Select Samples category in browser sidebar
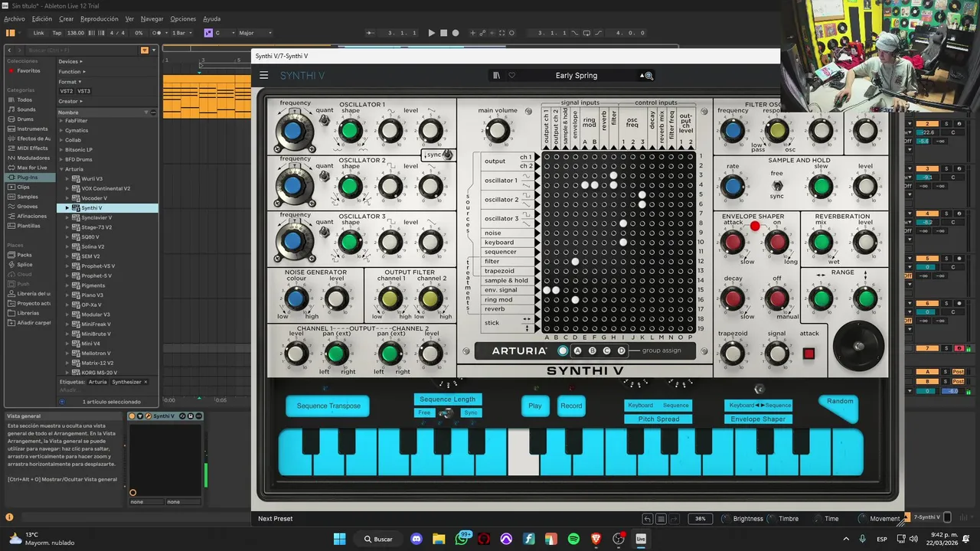This screenshot has width=980, height=551. 28,197
